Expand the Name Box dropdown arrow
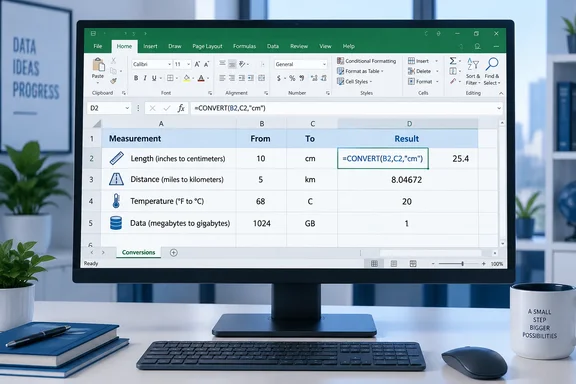Viewport: 576px width, 384px height. tap(127, 108)
